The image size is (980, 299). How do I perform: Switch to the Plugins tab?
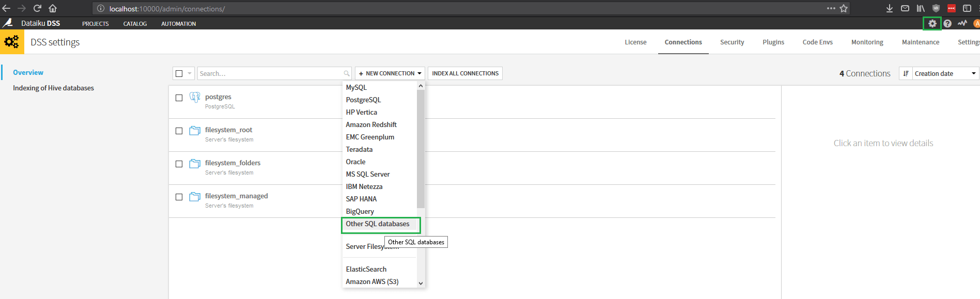coord(773,42)
